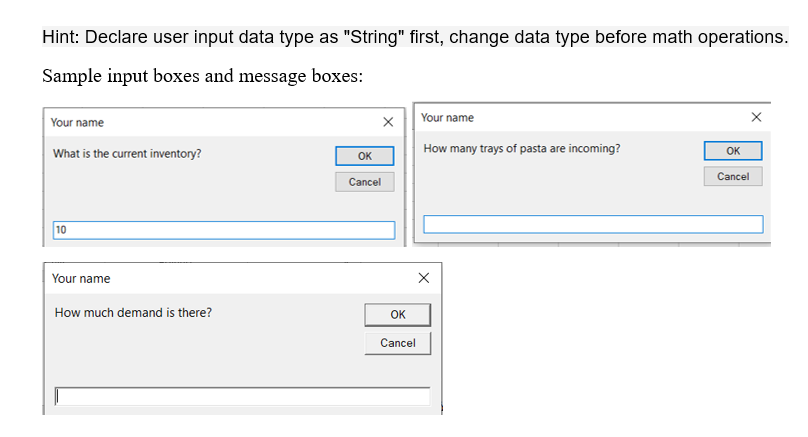Screen dimensions: 808x437
Task: Click the 'Your name' title of the inventory dialog
Action: [x=77, y=123]
